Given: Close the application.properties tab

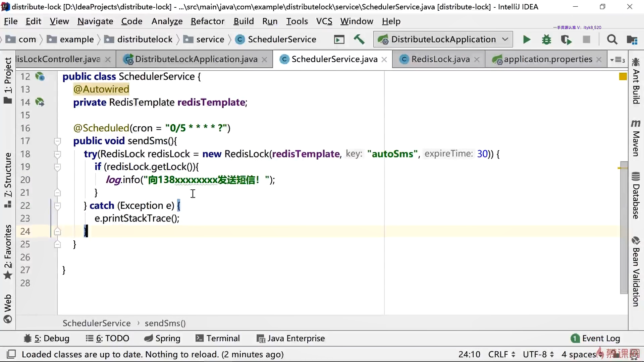Looking at the screenshot, I should 599,60.
